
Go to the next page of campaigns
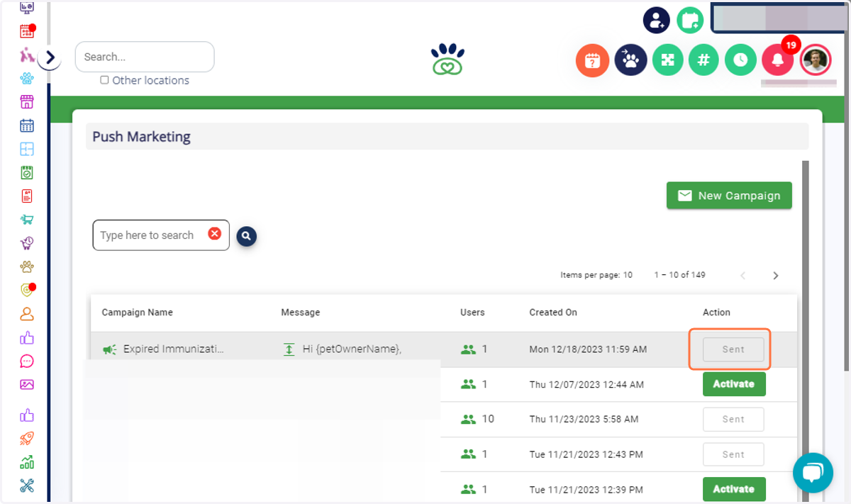(776, 276)
